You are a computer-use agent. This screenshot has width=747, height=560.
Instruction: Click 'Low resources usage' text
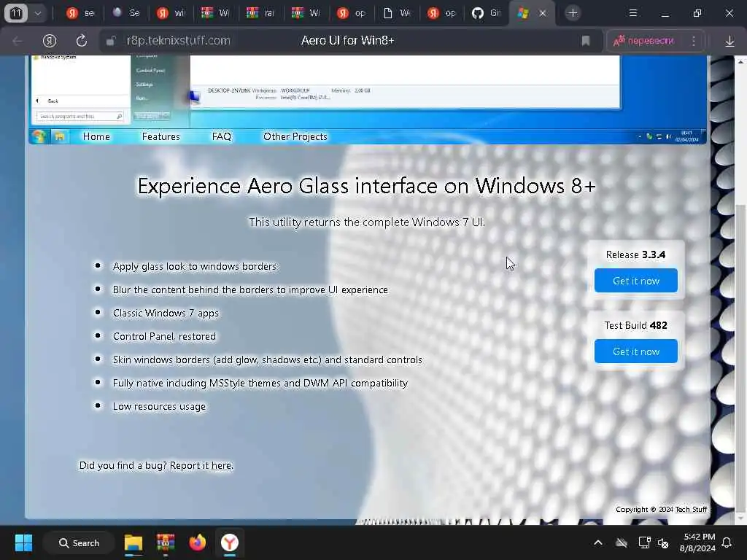click(x=159, y=406)
